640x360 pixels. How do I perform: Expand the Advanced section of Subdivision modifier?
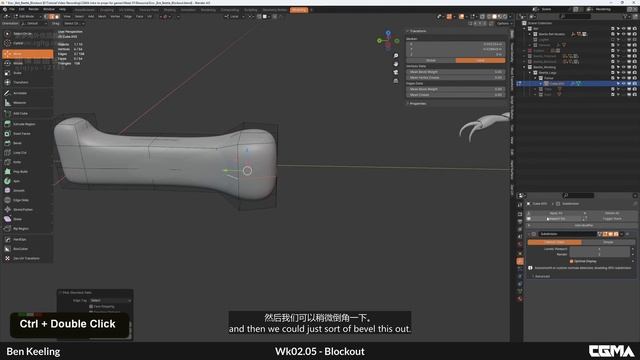542,276
